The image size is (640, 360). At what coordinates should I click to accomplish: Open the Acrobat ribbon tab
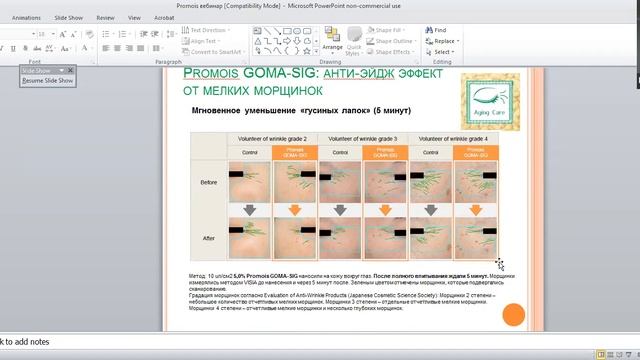(x=164, y=18)
